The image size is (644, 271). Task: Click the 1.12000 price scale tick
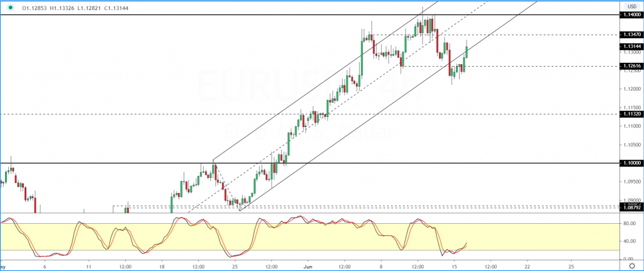coord(631,89)
